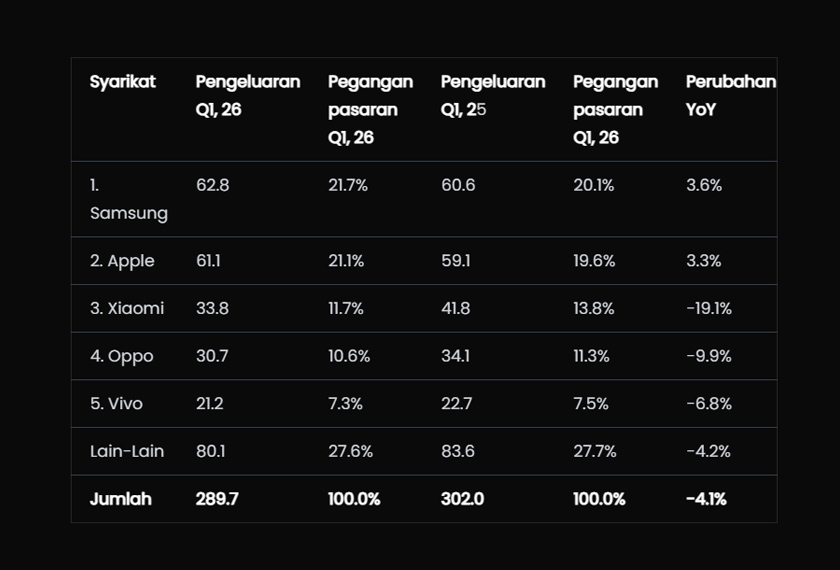Click Oppo's -9.9% cell
This screenshot has height=570, width=840.
[709, 356]
